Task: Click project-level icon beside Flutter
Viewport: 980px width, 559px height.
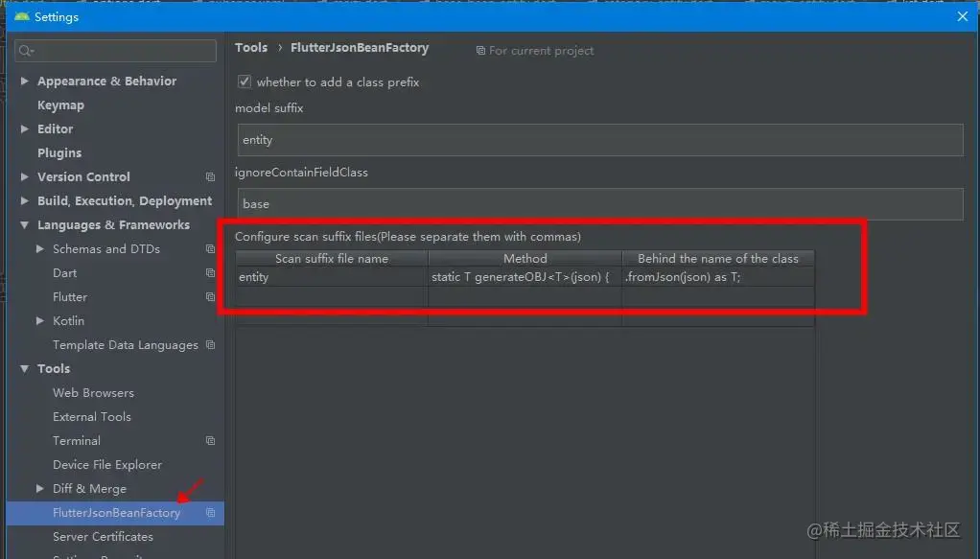Action: pos(211,297)
